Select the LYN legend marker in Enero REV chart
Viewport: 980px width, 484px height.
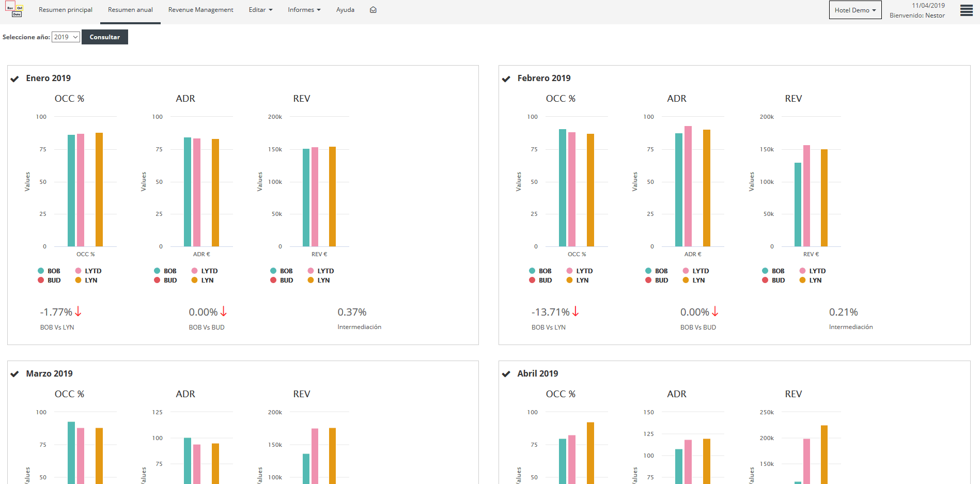point(310,280)
